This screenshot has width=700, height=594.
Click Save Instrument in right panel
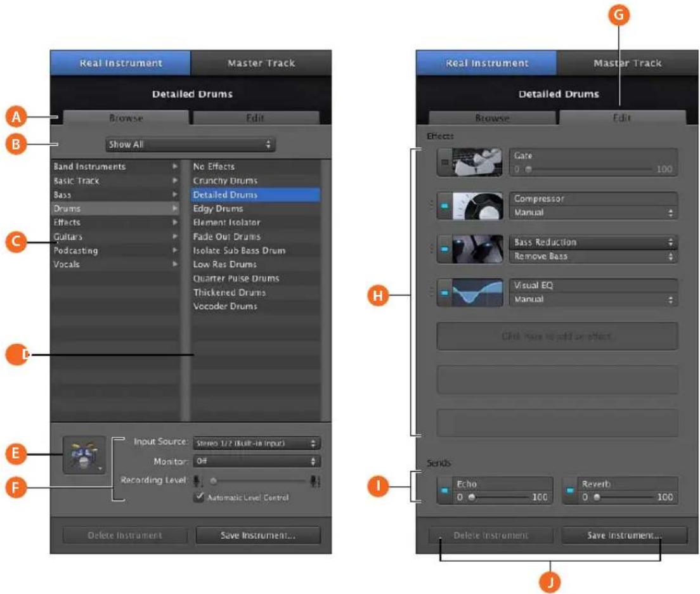click(624, 535)
